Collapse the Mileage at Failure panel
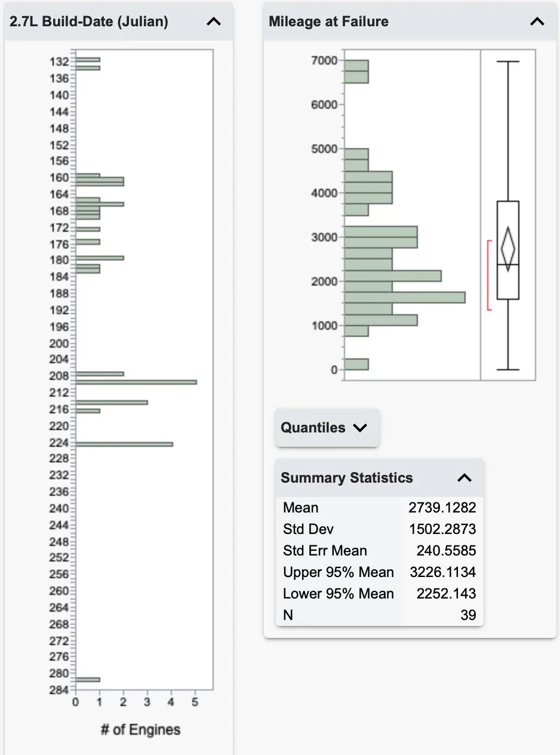The height and width of the screenshot is (755, 560). 537,22
